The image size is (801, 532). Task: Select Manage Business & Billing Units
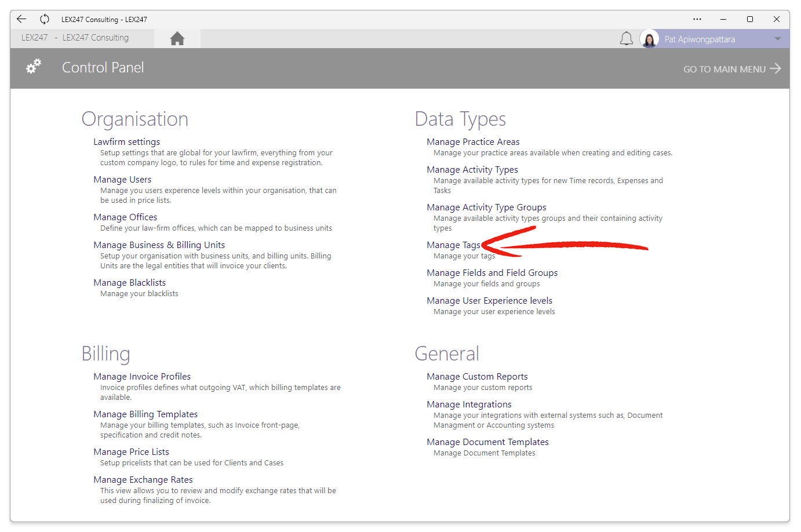point(159,245)
